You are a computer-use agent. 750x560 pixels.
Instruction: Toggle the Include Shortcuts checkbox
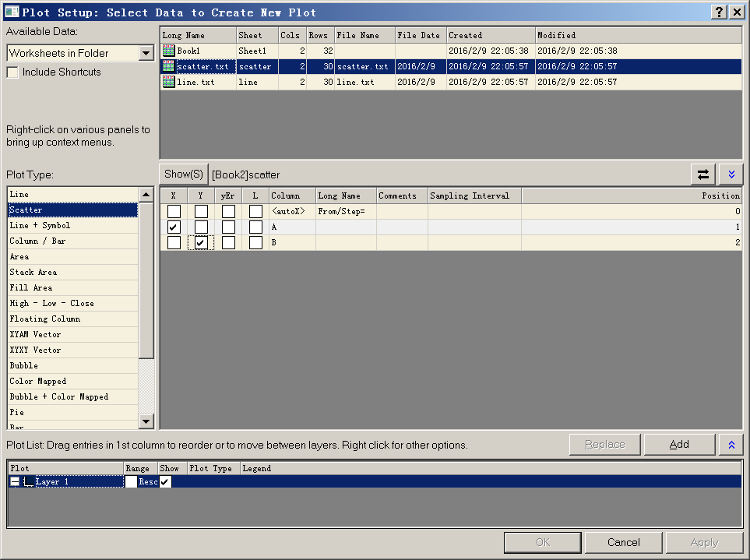click(x=12, y=72)
